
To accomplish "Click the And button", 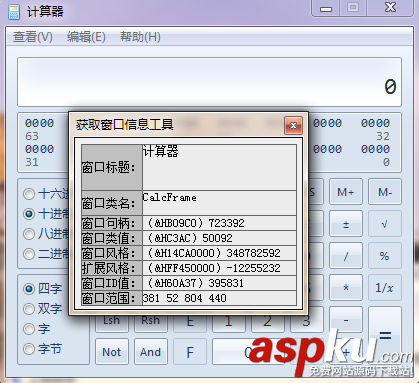I will click(x=151, y=352).
